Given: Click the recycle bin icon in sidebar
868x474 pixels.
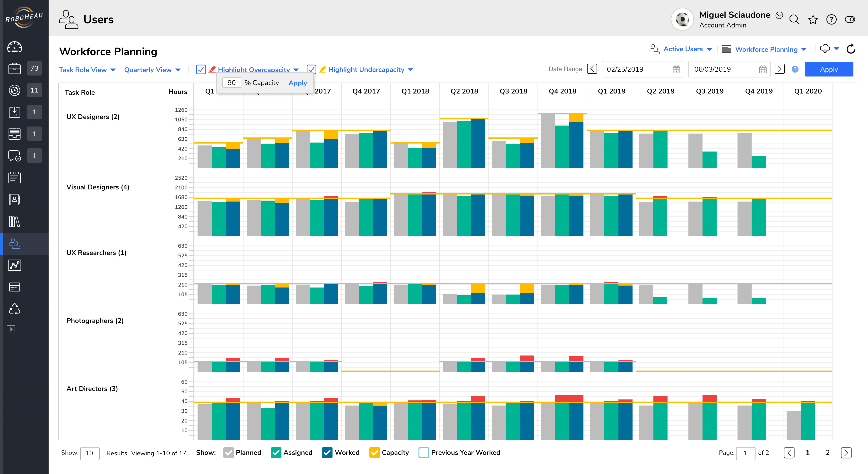Looking at the screenshot, I should pyautogui.click(x=15, y=309).
